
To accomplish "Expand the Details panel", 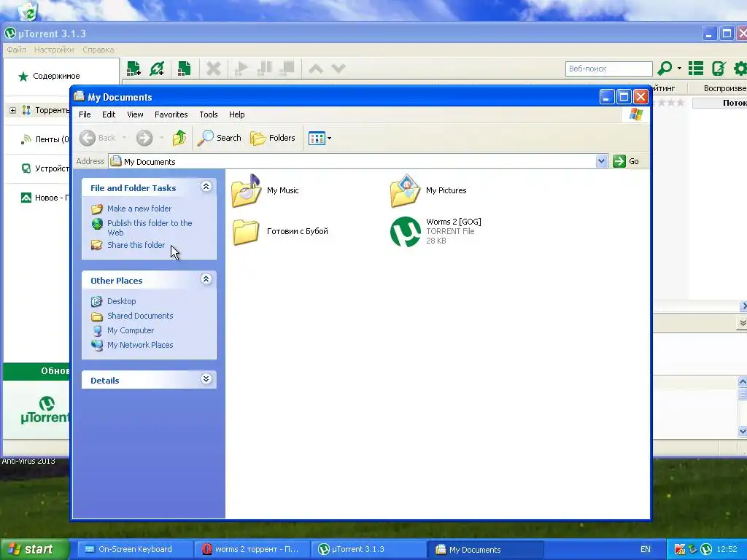I will (206, 379).
